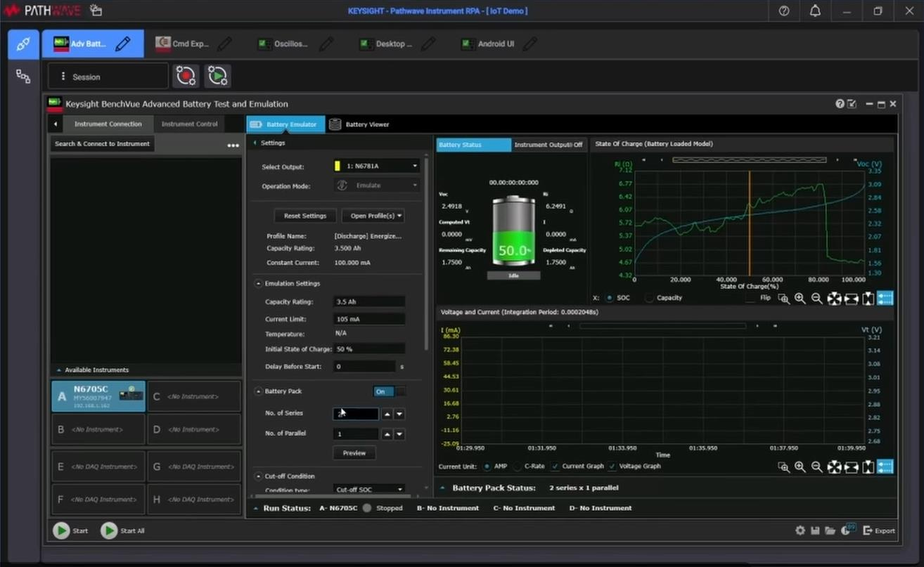Click the Reset Settings button
The width and height of the screenshot is (924, 567).
tap(304, 216)
